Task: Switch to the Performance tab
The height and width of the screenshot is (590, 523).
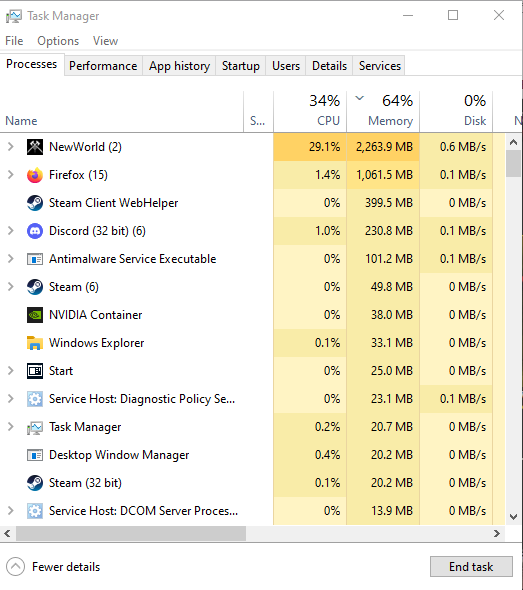Action: click(103, 66)
